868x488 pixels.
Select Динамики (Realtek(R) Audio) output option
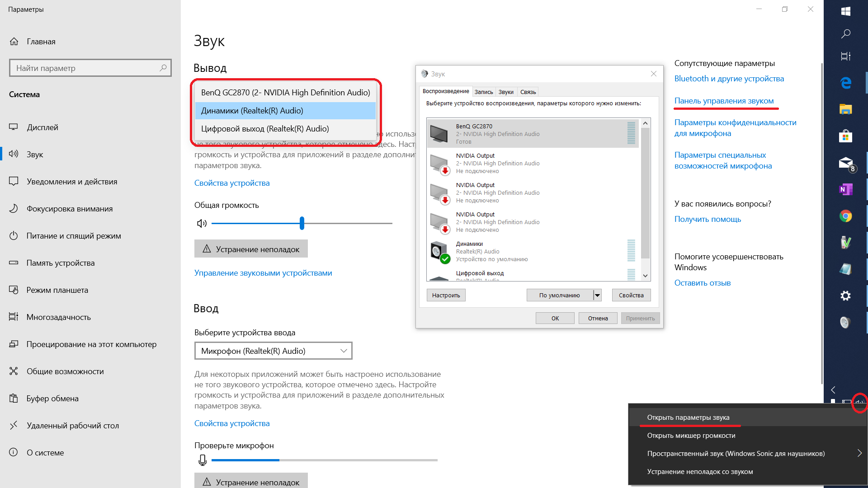285,111
